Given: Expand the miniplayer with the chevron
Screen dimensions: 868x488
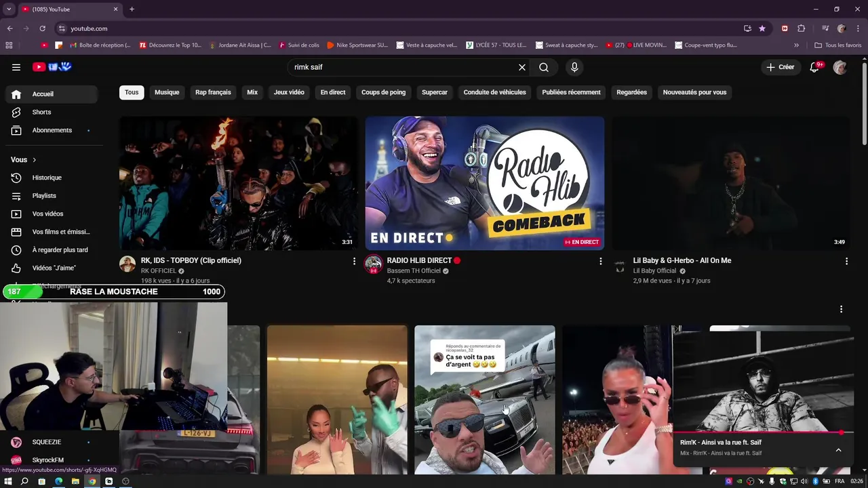Looking at the screenshot, I should click(x=838, y=450).
